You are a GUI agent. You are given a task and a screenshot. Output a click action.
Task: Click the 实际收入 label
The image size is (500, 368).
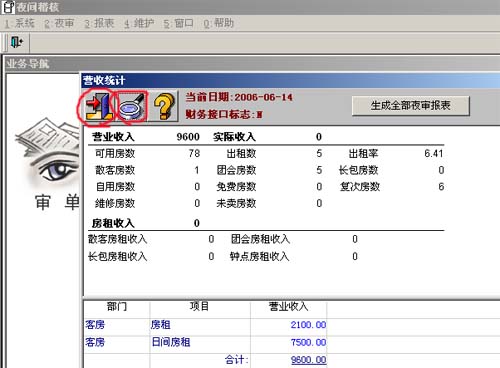234,137
